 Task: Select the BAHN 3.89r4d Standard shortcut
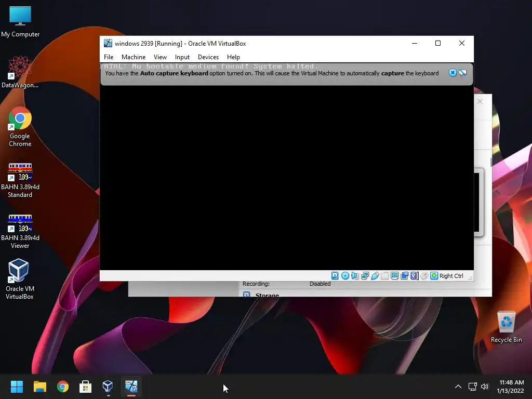[x=20, y=180]
